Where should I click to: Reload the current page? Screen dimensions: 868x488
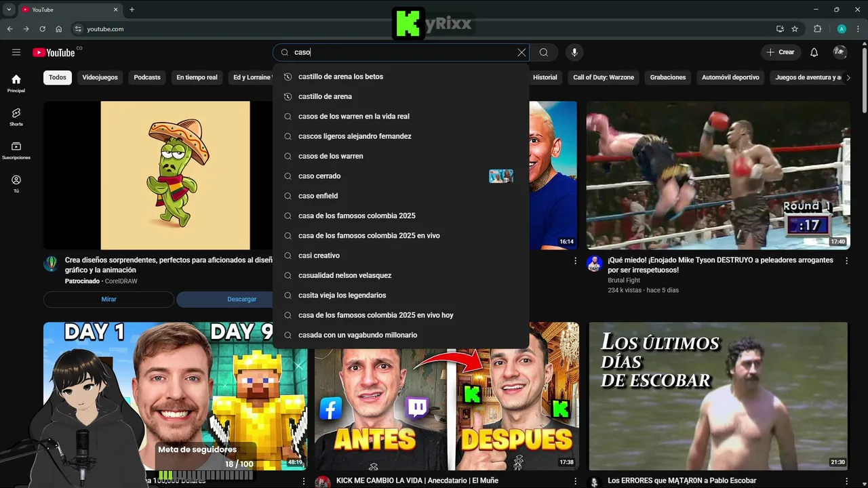pos(42,29)
